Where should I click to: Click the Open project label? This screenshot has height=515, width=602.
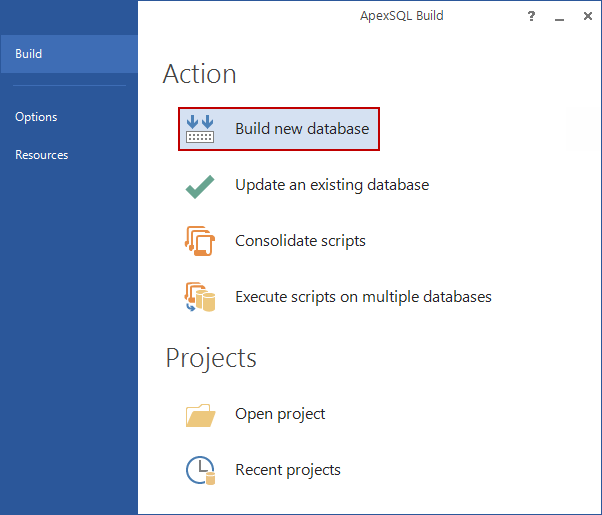(x=280, y=414)
